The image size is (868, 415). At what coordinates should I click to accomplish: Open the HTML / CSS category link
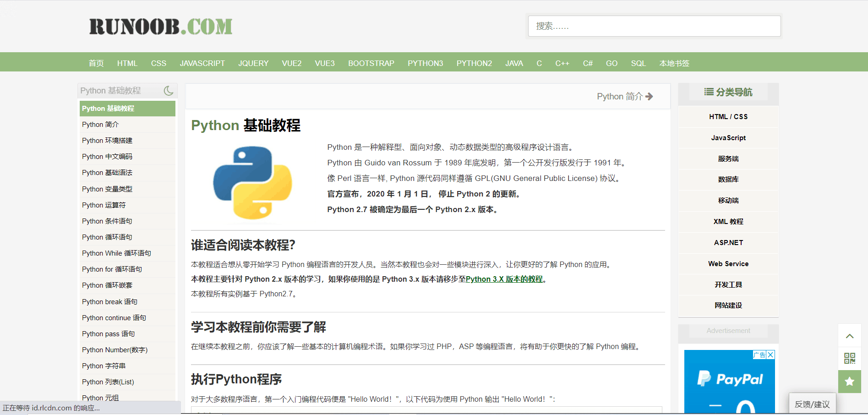728,116
